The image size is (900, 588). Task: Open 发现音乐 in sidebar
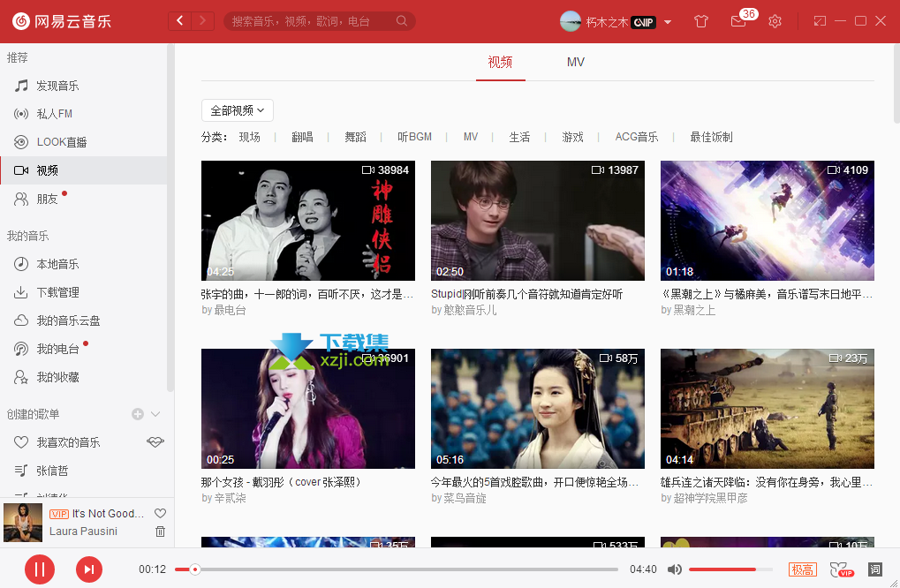pyautogui.click(x=84, y=86)
